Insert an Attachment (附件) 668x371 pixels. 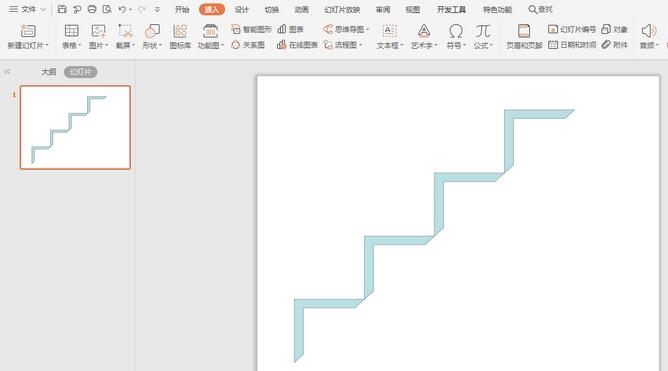(x=614, y=45)
